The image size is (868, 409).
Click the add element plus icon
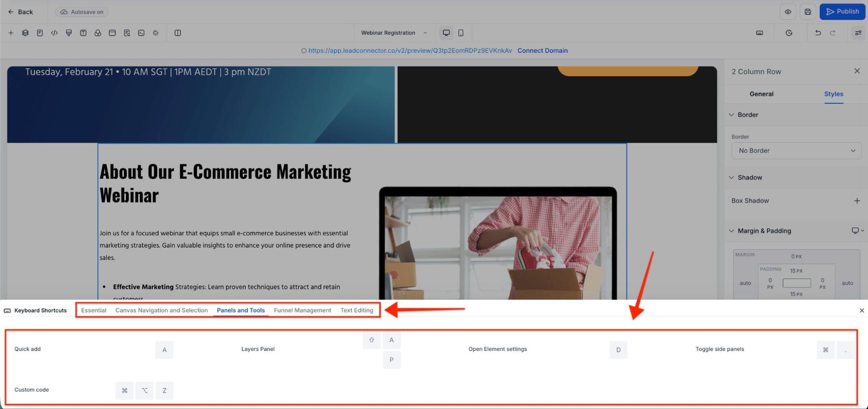11,33
